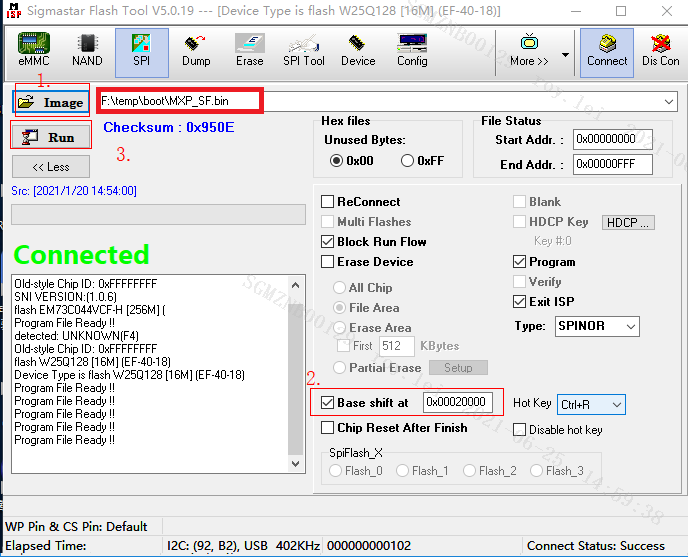Toggle the HDCP Key checkbox
Screen dimensions: 688x557
click(x=520, y=222)
